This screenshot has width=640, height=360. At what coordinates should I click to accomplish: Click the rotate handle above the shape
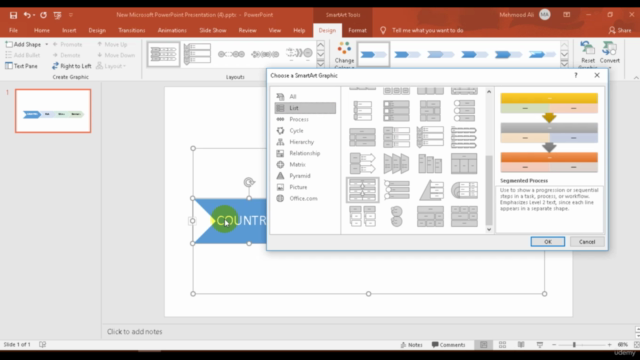coord(249,182)
